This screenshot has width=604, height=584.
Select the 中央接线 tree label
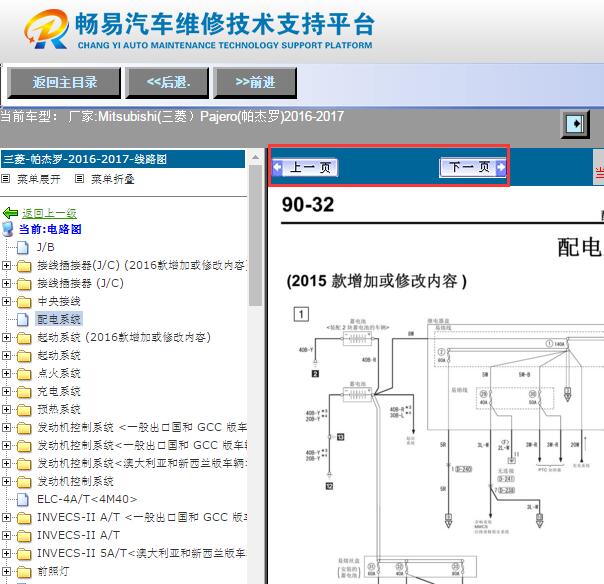click(x=59, y=301)
